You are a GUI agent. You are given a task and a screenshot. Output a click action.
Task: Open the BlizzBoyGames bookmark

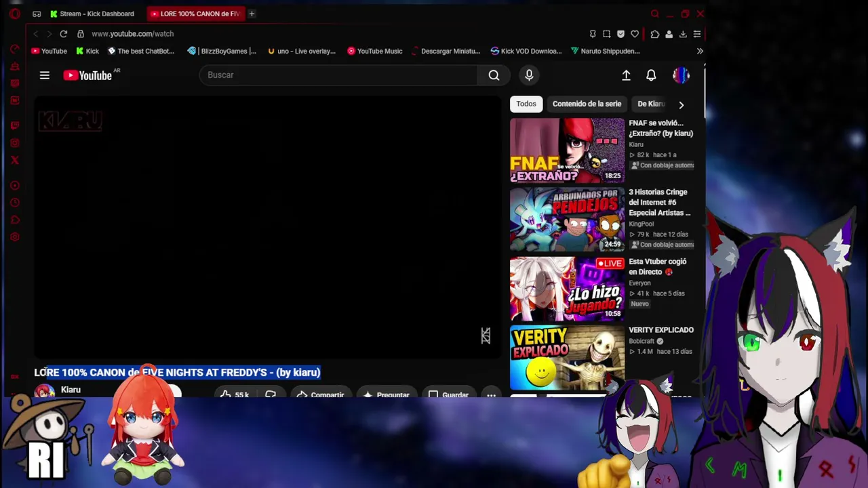pyautogui.click(x=222, y=51)
